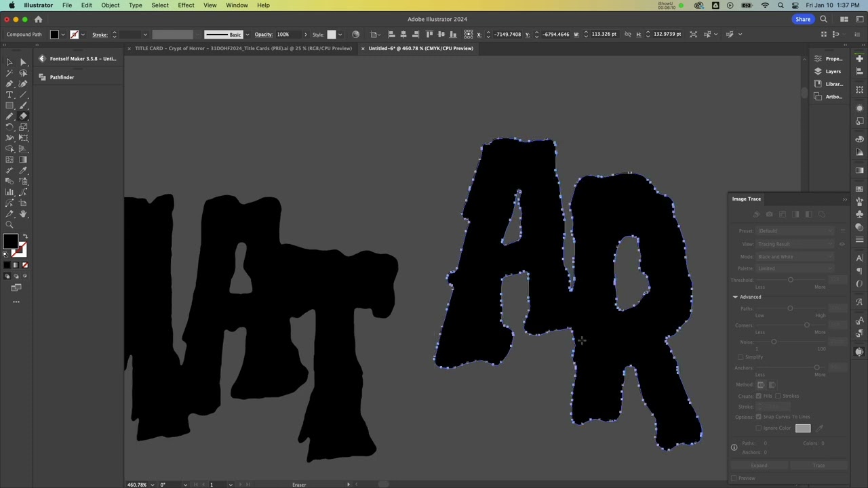The width and height of the screenshot is (868, 488).
Task: Open the Libraries panel
Action: (x=829, y=84)
